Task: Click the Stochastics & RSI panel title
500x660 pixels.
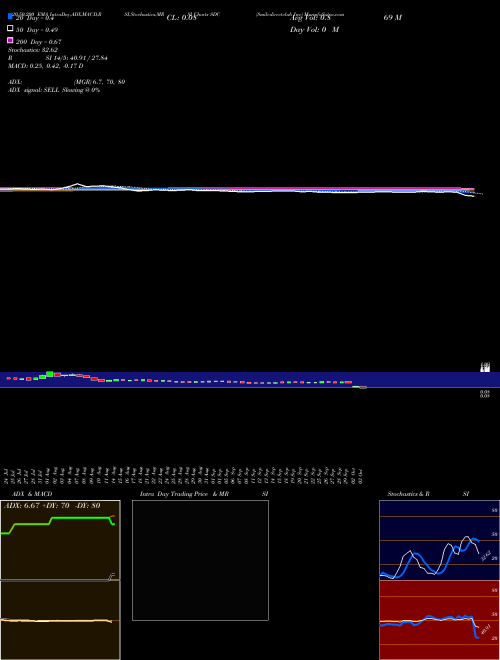Action: 428,494
